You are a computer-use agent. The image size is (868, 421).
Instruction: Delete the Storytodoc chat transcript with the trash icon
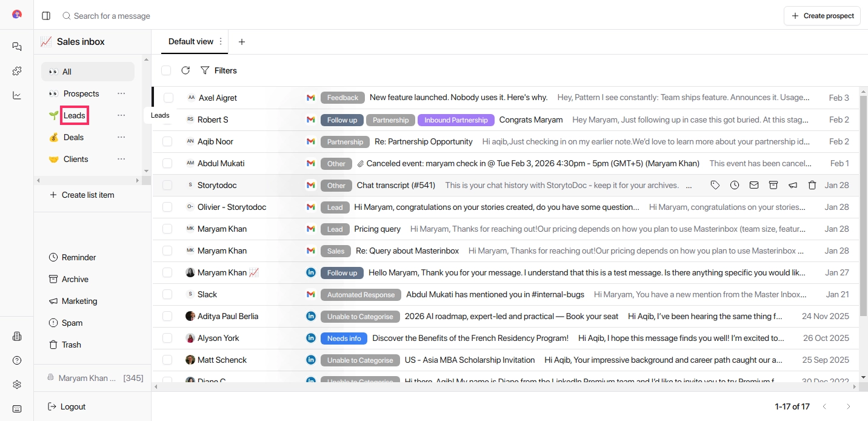pos(812,185)
